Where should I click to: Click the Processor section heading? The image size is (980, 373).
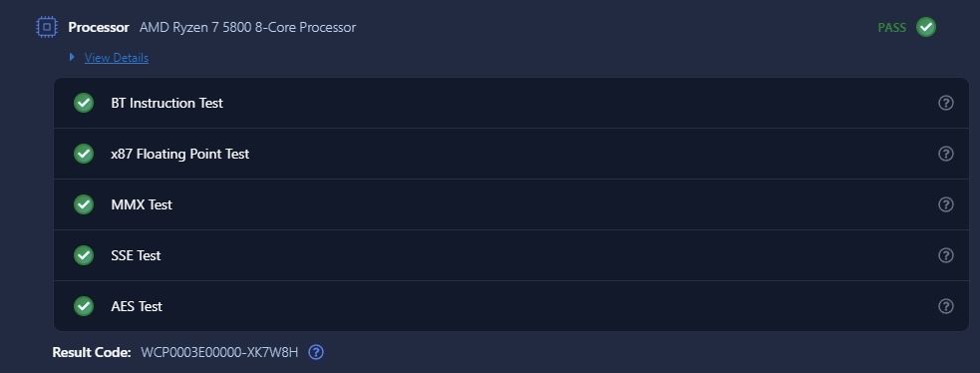coord(99,28)
